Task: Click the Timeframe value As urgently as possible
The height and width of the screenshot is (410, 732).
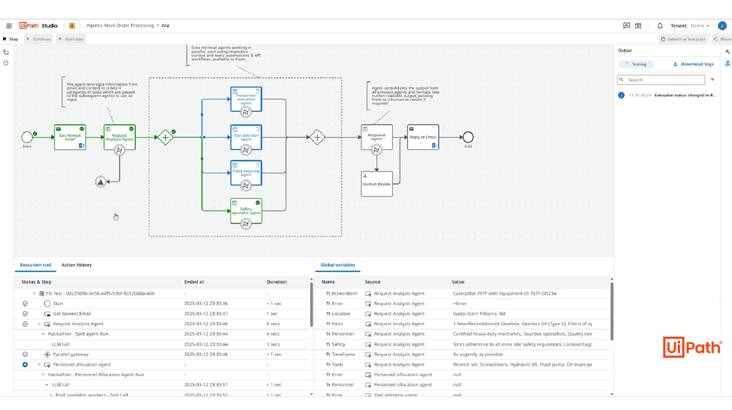Action: (478, 354)
